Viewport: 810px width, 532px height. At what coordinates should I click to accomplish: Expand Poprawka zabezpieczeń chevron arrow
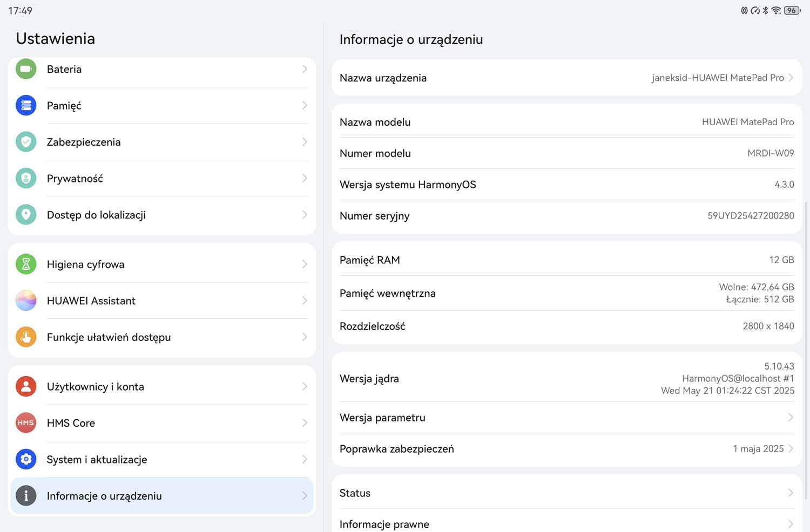pos(791,449)
